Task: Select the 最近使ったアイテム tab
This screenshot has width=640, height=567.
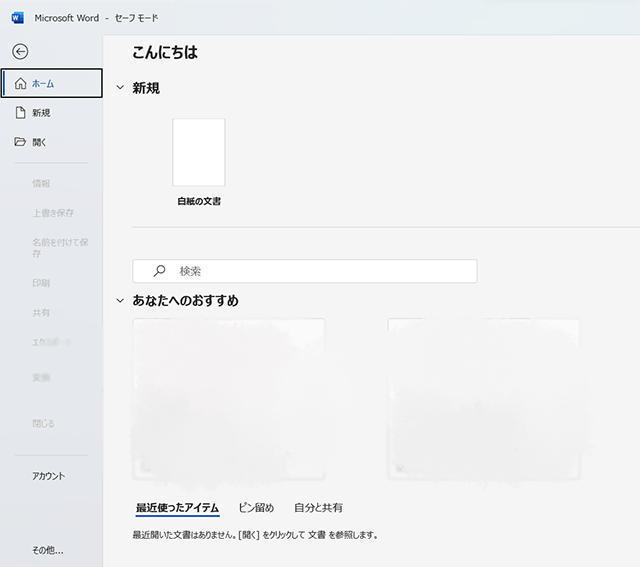Action: [177, 508]
